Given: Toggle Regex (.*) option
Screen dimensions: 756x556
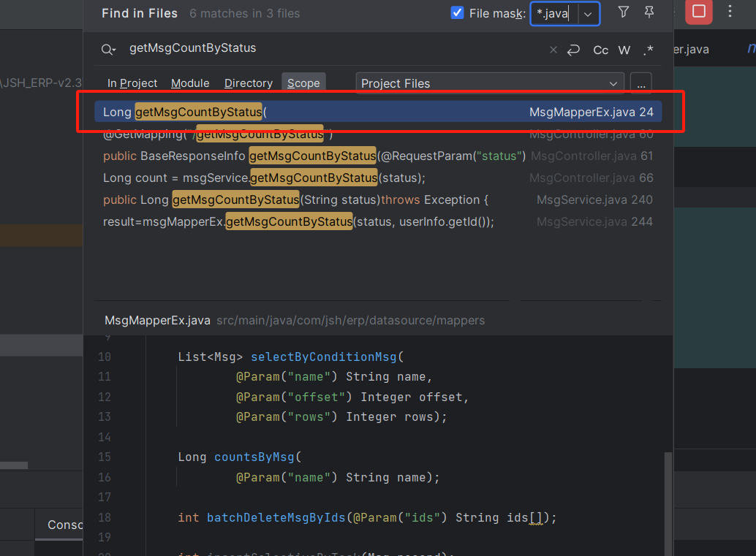Looking at the screenshot, I should point(649,50).
